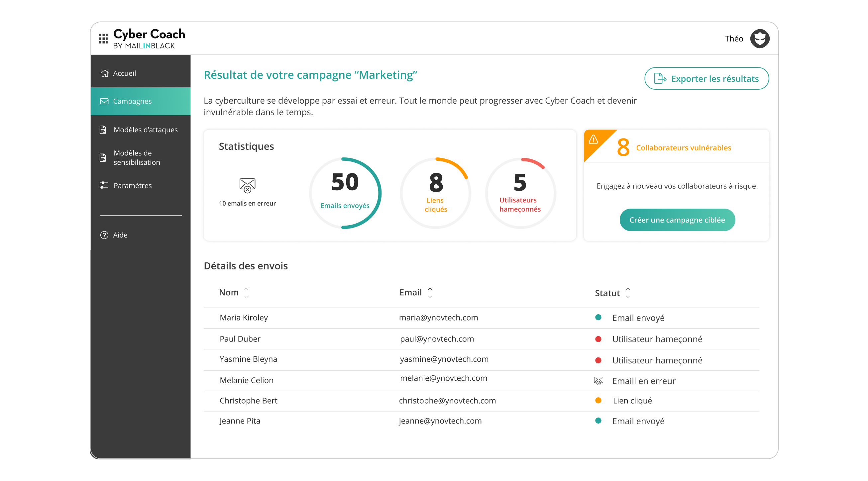The image size is (868, 481).
Task: Click the Accueil home icon
Action: pyautogui.click(x=104, y=73)
